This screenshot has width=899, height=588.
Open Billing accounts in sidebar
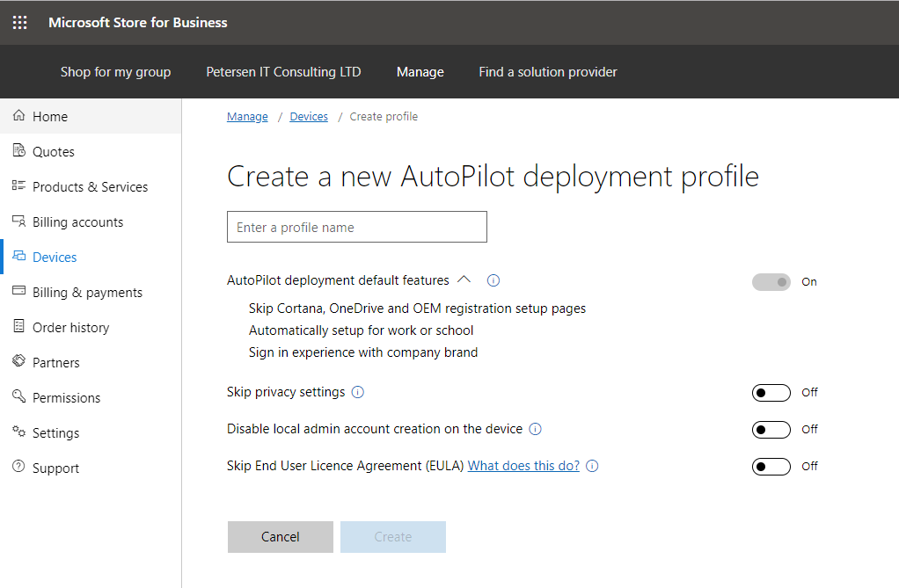(91, 221)
